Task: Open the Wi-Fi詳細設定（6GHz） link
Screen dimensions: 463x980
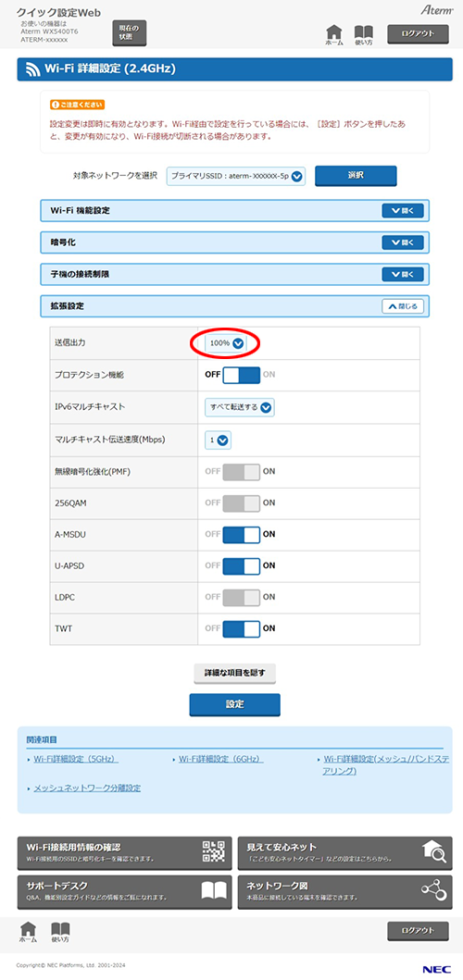Action: (221, 759)
